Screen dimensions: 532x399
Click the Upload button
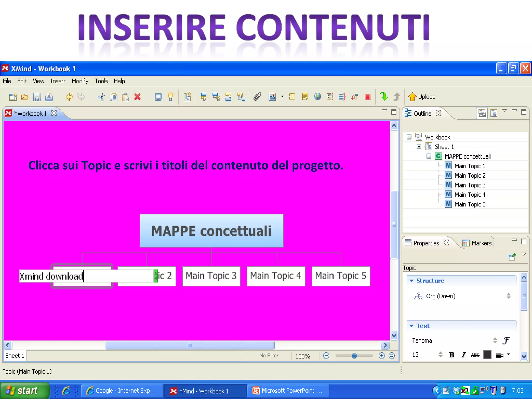[x=422, y=97]
